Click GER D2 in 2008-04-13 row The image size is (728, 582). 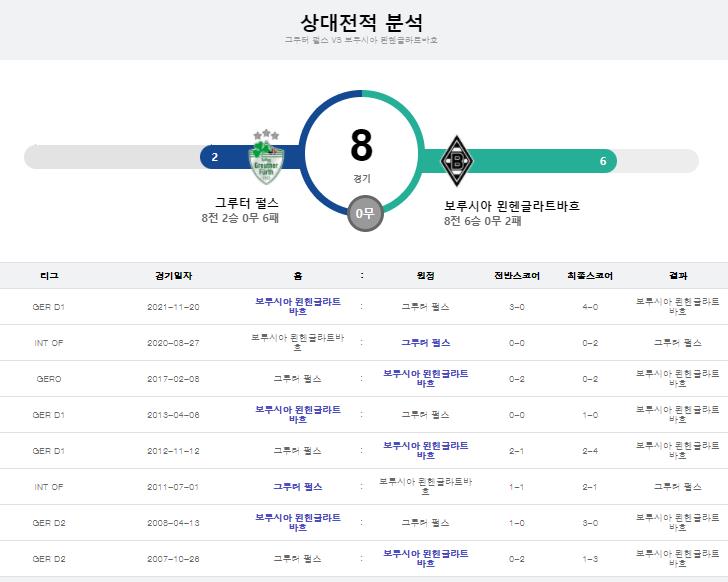[x=49, y=523]
